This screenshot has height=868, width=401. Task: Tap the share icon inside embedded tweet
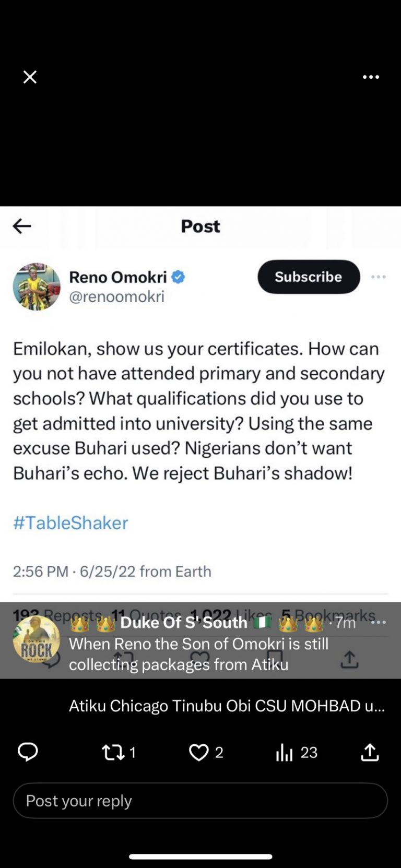(x=349, y=659)
